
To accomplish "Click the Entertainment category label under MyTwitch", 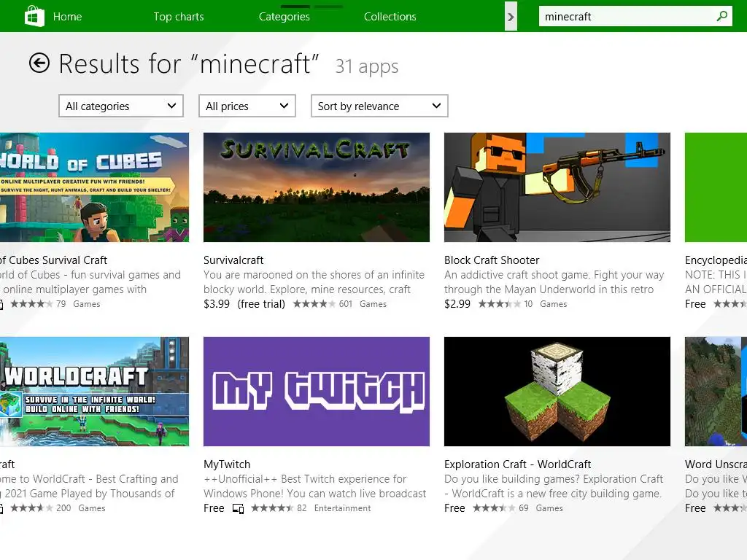I will [x=343, y=508].
